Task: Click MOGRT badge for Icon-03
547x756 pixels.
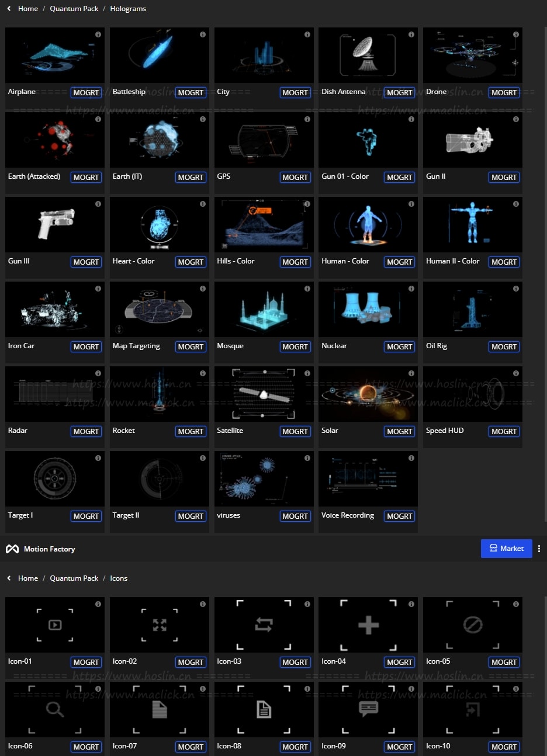Action: coord(295,662)
